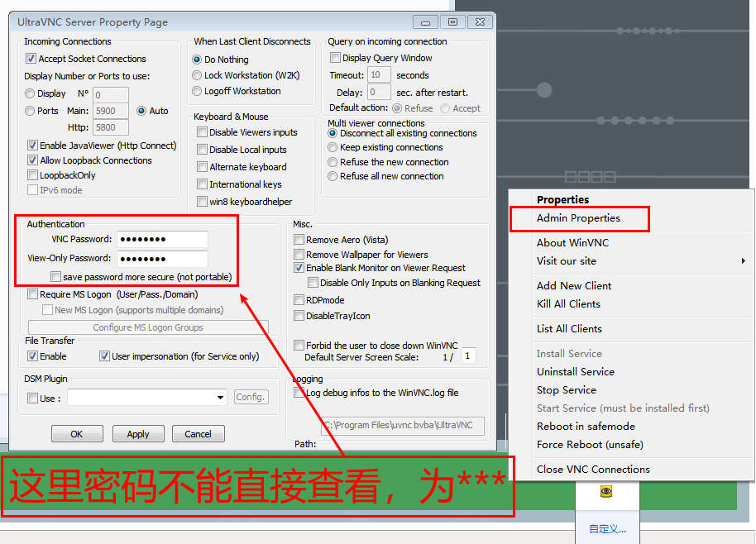Viewport: 756px width, 544px height.
Task: Enable Log debug infos to WinVNC.log file
Action: [x=299, y=392]
